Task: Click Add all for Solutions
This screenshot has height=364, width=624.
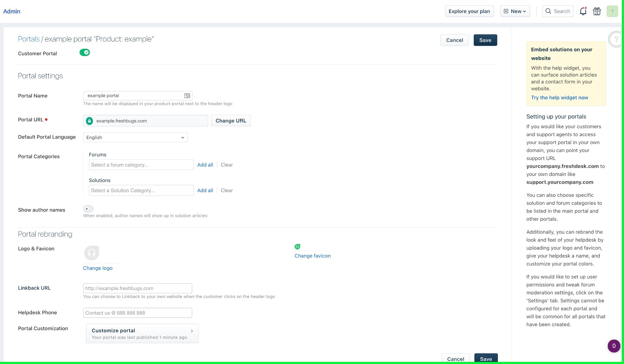Action: (x=205, y=190)
